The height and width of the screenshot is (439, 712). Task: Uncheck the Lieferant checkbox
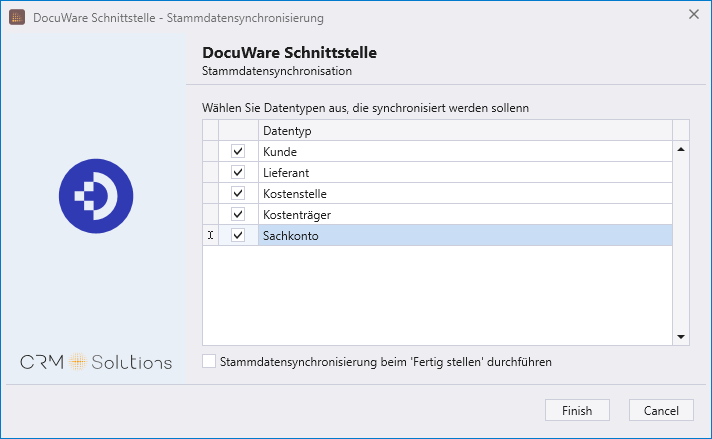click(238, 172)
